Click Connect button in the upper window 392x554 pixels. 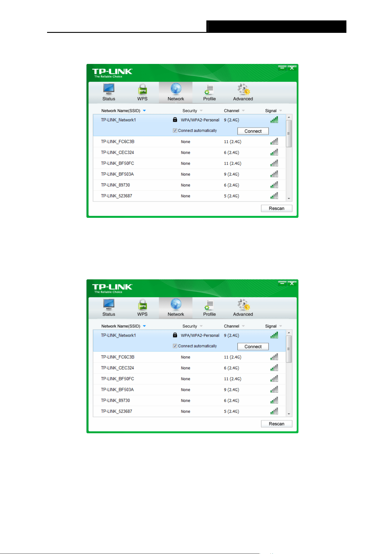253,131
